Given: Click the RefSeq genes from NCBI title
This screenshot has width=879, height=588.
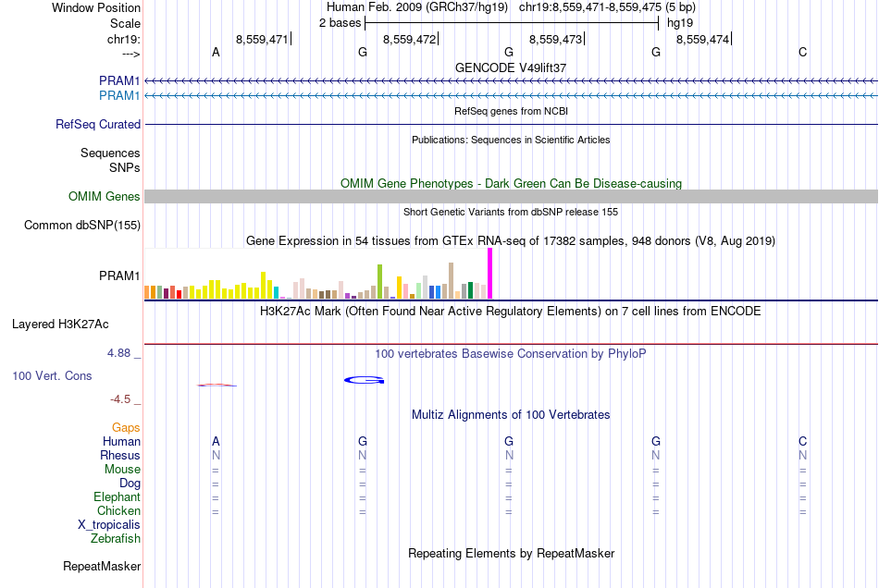Looking at the screenshot, I should (x=512, y=111).
